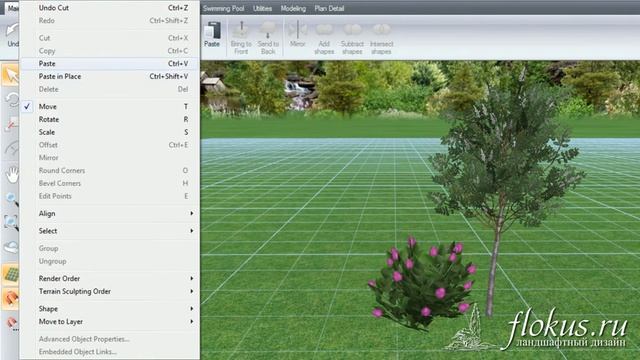Select the zoom region tool in sidebar

coord(11,222)
